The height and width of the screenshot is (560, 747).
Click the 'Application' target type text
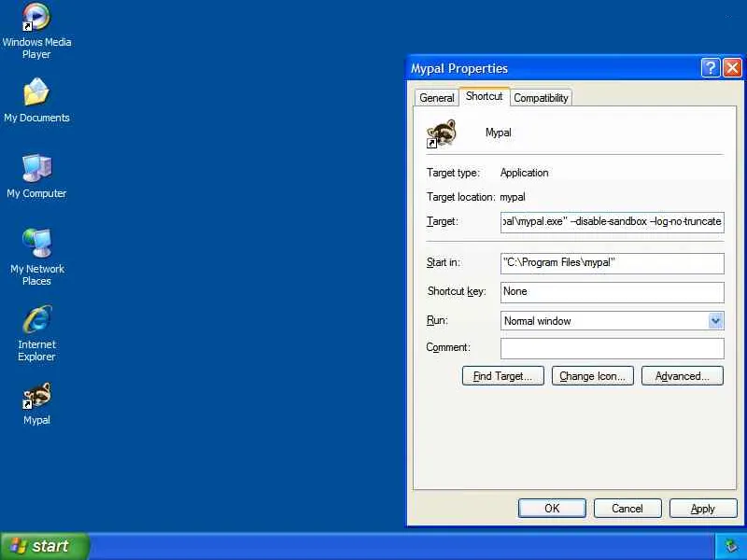[x=524, y=173]
